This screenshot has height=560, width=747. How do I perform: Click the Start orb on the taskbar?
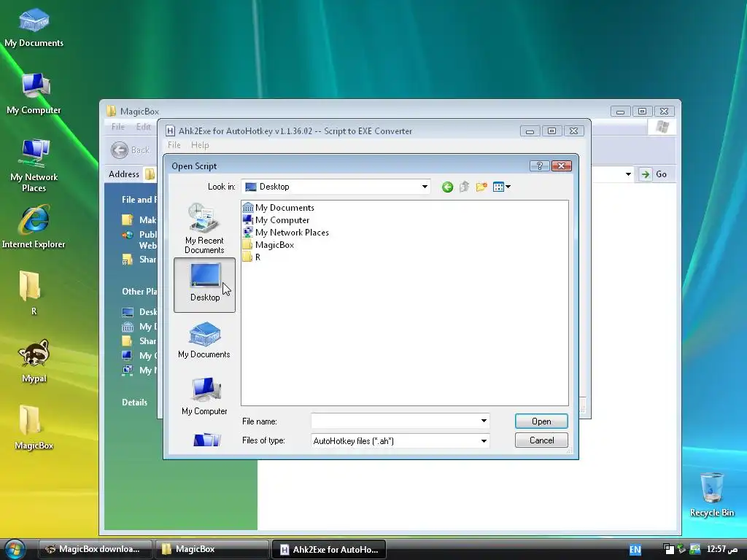[15, 549]
